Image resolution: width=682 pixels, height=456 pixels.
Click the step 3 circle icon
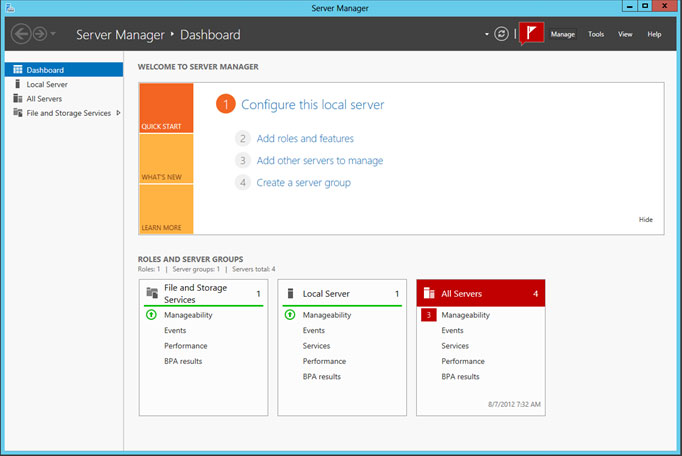pos(243,161)
